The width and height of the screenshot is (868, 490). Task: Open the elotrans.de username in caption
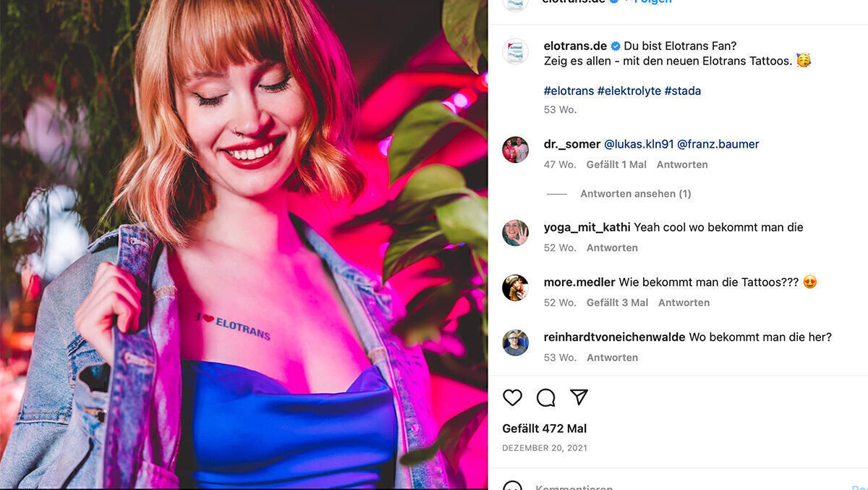pos(575,46)
